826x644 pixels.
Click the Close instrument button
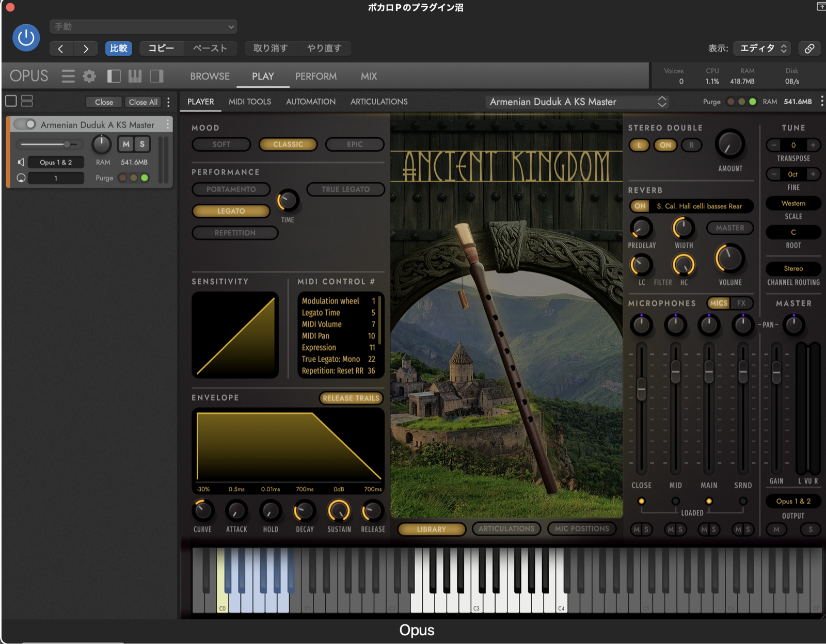[x=104, y=102]
